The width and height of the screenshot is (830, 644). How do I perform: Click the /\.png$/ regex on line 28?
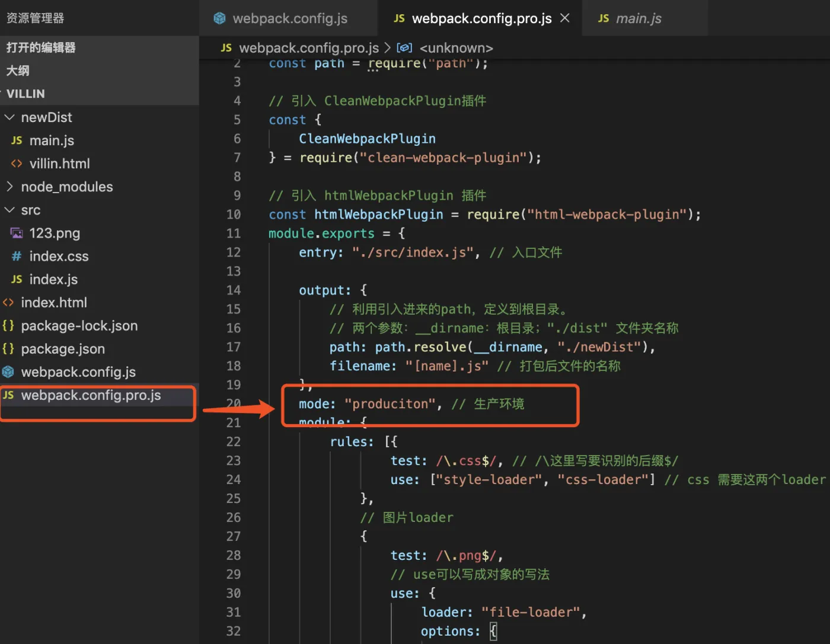click(x=466, y=556)
